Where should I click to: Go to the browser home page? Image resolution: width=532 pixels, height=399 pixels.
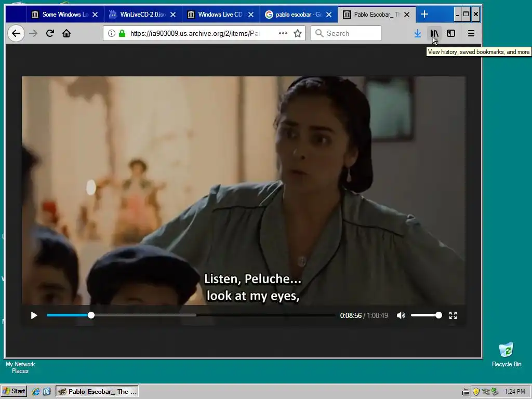pos(66,33)
